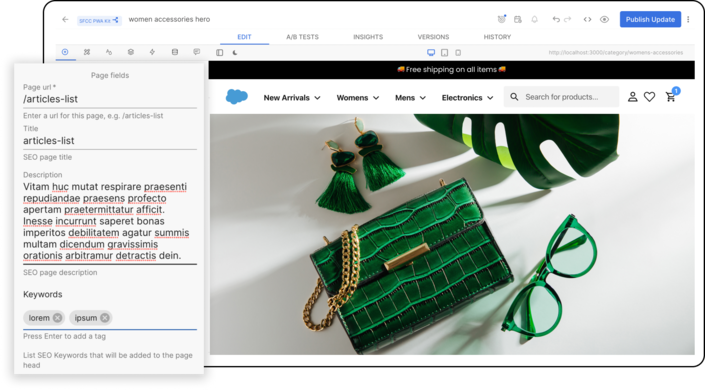Open the insert components icon
The height and width of the screenshot is (390, 705).
click(87, 52)
